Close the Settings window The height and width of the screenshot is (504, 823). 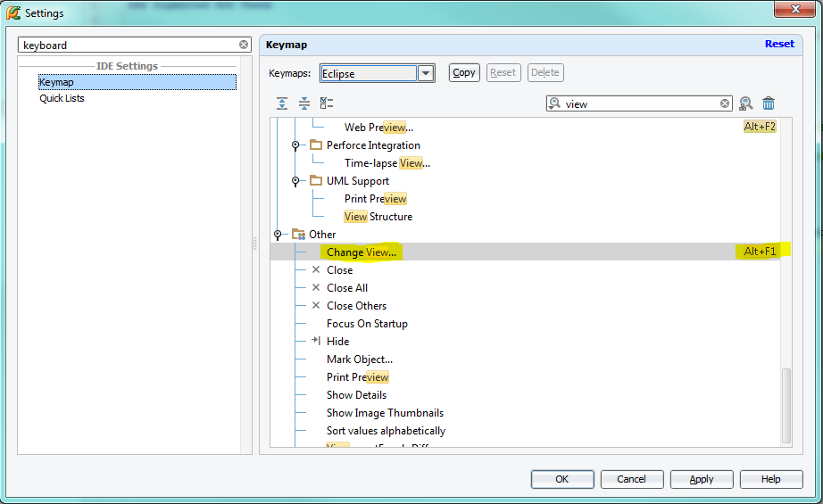click(x=794, y=8)
